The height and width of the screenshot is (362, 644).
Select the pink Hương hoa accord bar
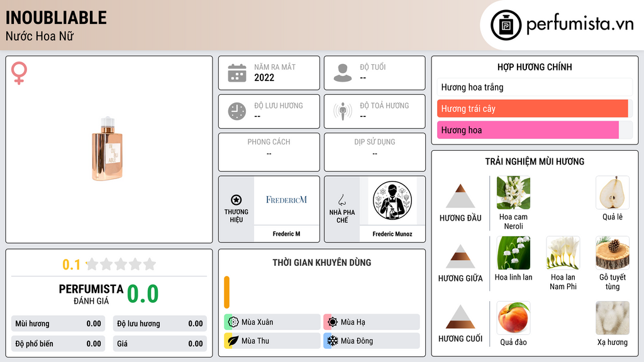click(535, 130)
